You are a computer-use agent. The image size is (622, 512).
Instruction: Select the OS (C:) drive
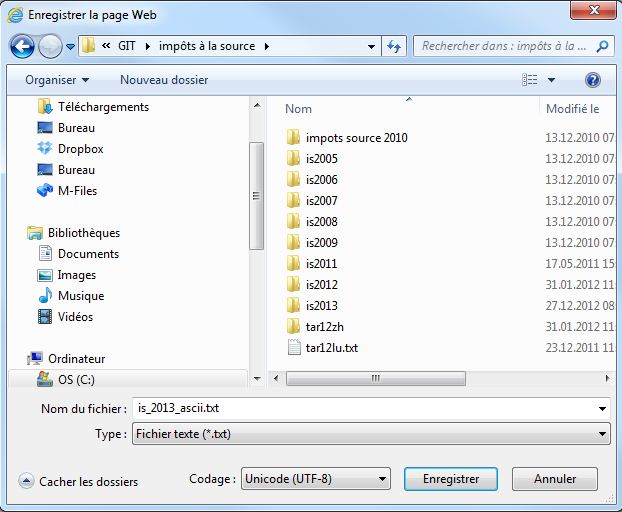pos(76,380)
